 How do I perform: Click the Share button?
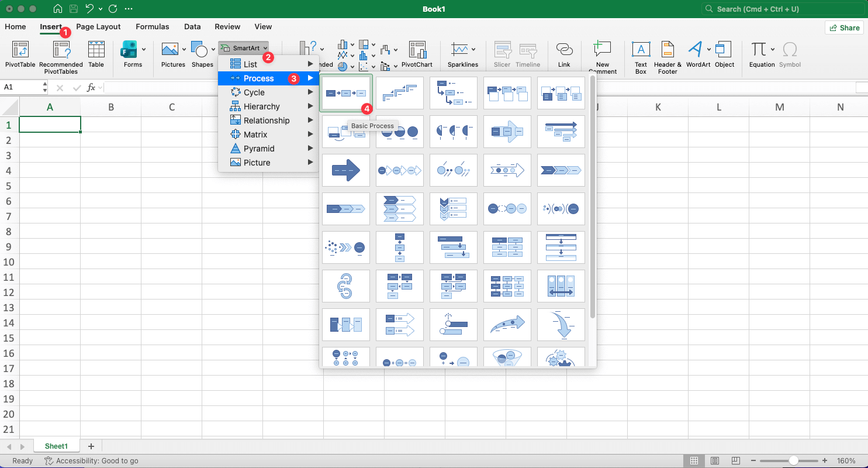click(844, 27)
